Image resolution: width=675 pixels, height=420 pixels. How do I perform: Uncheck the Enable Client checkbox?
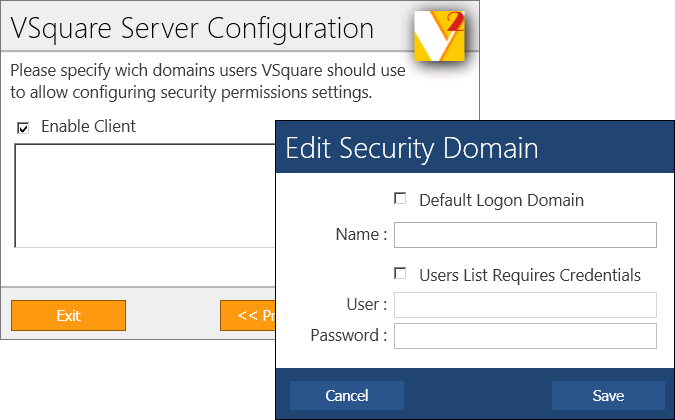tap(23, 128)
